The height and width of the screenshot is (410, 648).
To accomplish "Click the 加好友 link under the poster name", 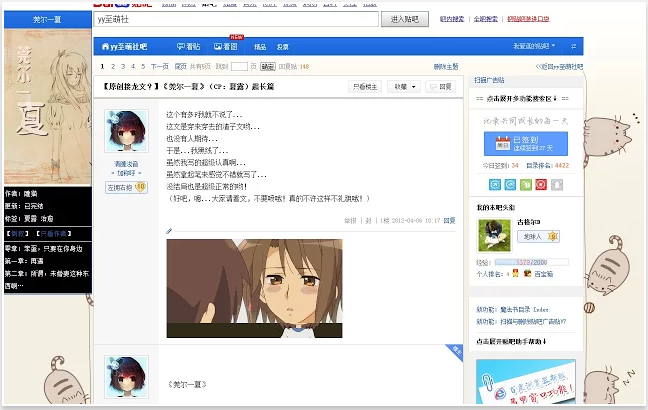I will (126, 173).
